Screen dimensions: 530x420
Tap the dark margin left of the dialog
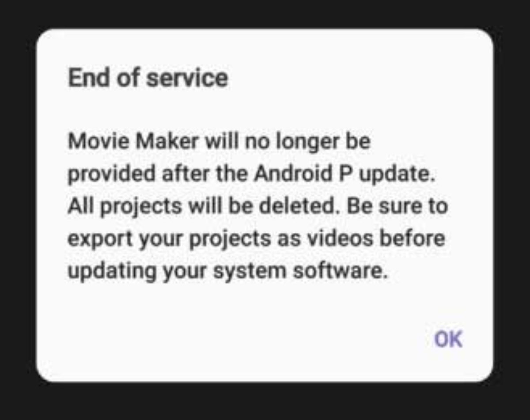point(18,205)
